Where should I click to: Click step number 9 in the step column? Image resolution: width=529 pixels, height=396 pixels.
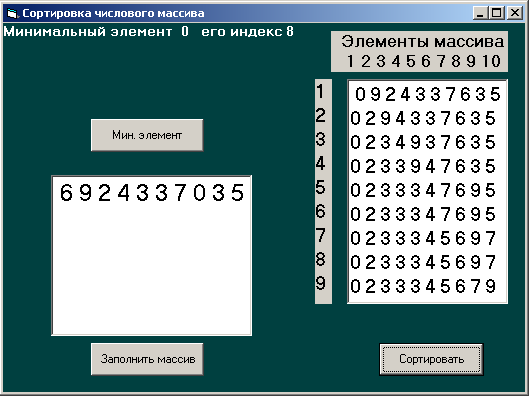point(321,283)
